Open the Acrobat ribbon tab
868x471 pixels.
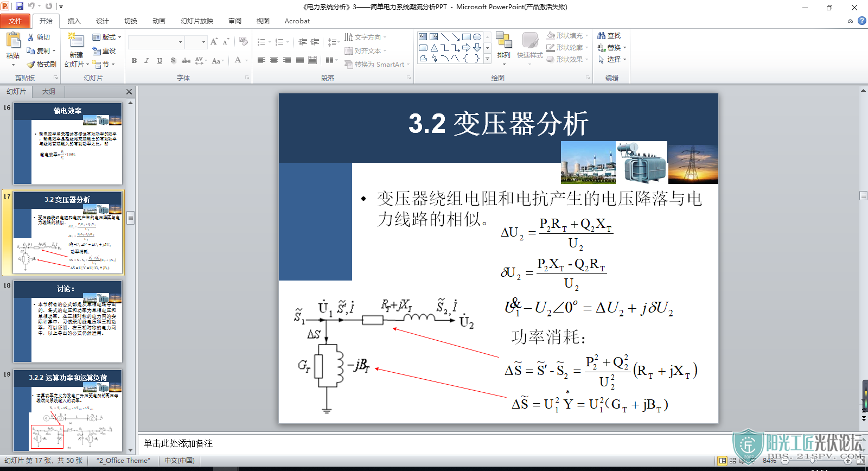(297, 21)
